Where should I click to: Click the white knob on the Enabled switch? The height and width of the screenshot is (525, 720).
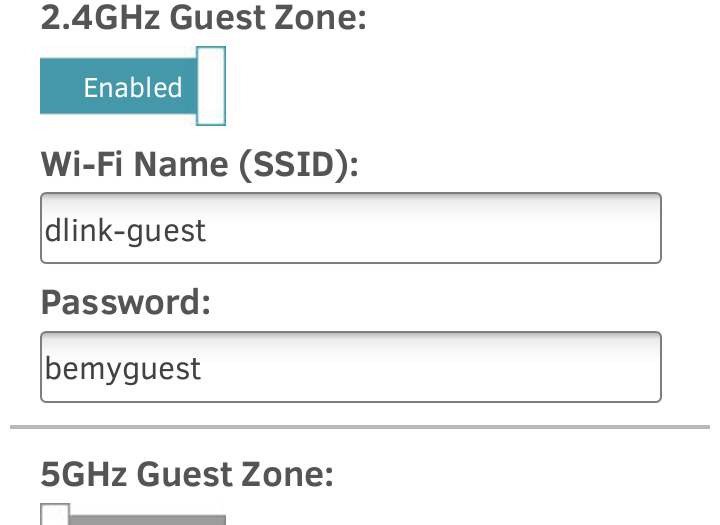pyautogui.click(x=210, y=87)
